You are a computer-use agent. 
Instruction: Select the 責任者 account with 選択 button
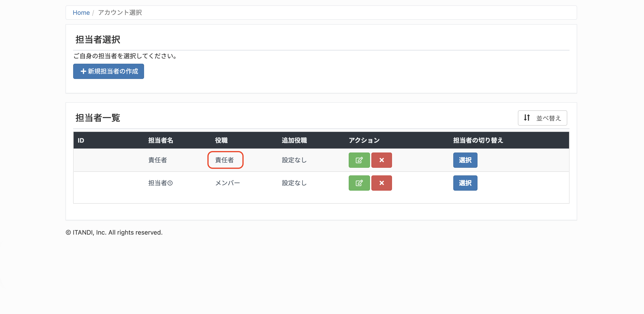[x=465, y=160]
